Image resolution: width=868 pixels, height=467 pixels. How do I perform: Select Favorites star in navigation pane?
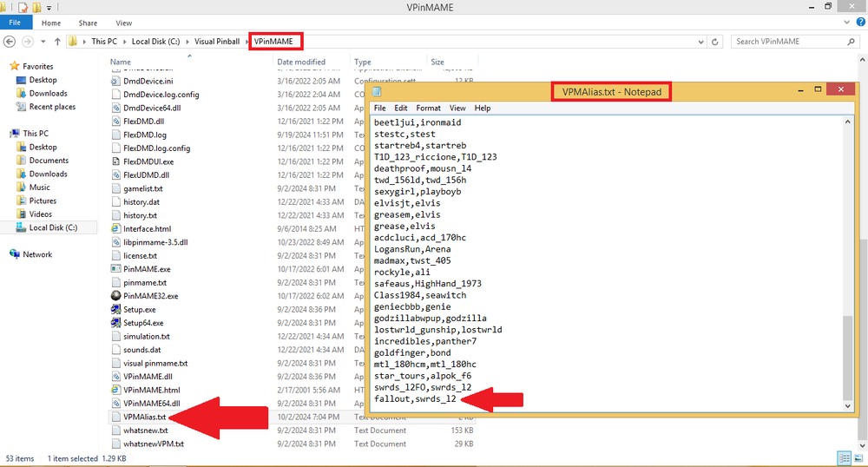(15, 66)
